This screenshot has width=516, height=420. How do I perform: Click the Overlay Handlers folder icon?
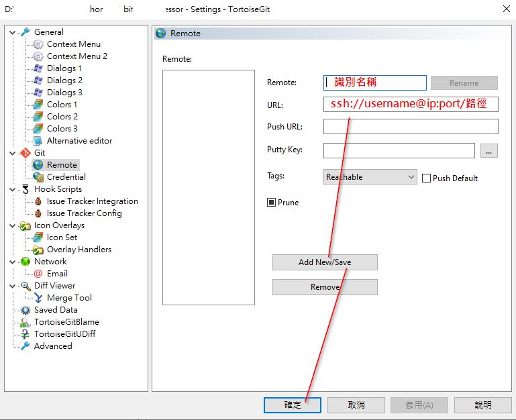pyautogui.click(x=38, y=250)
